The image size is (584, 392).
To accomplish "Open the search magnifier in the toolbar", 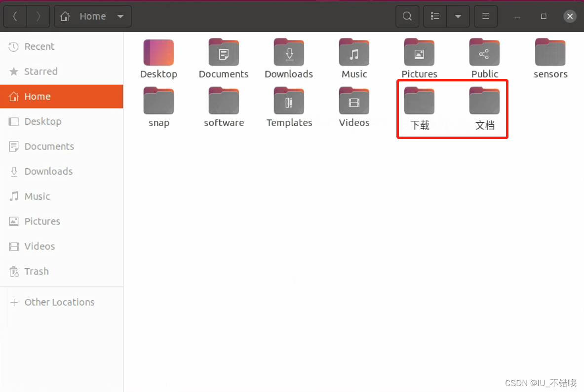I will (407, 16).
